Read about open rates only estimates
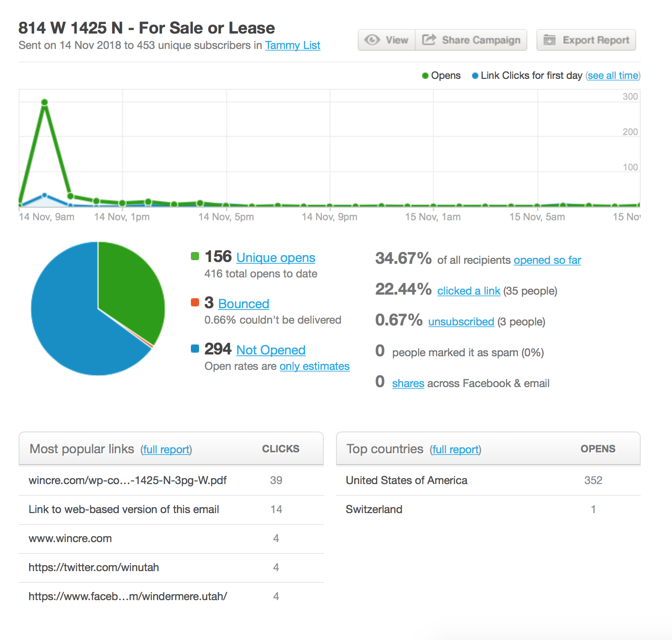 click(314, 366)
